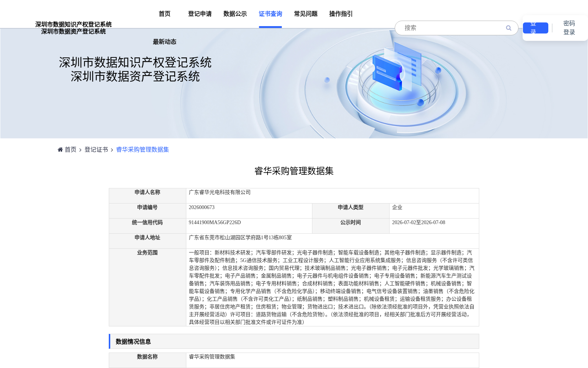This screenshot has width=588, height=368.
Task: Click the search magnifier icon
Action: coord(509,28)
